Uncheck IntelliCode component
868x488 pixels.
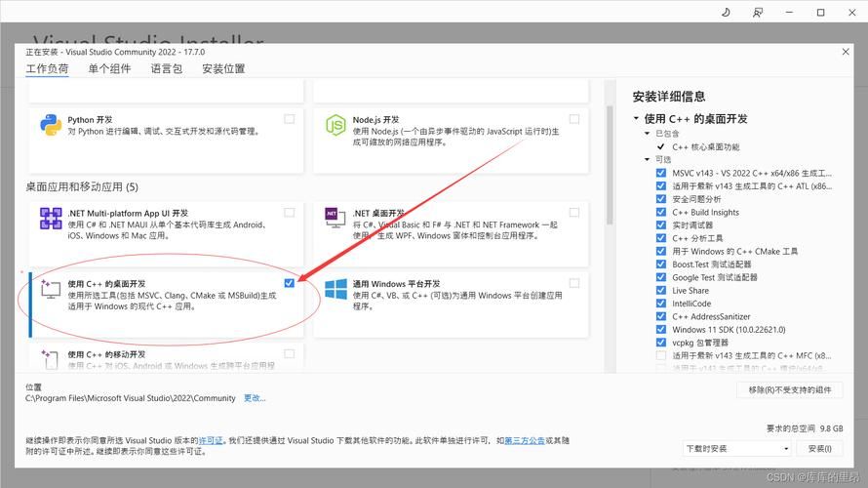click(x=661, y=303)
